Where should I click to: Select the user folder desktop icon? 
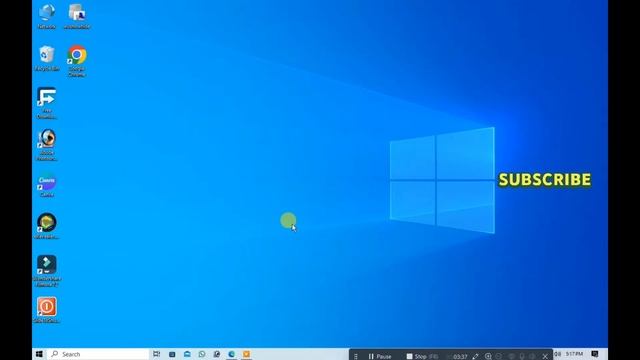click(77, 16)
